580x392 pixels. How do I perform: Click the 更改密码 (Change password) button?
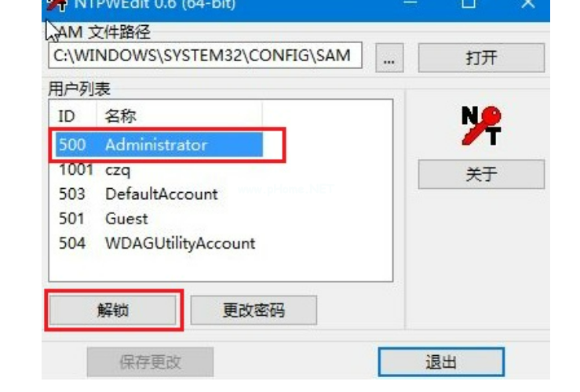point(254,310)
